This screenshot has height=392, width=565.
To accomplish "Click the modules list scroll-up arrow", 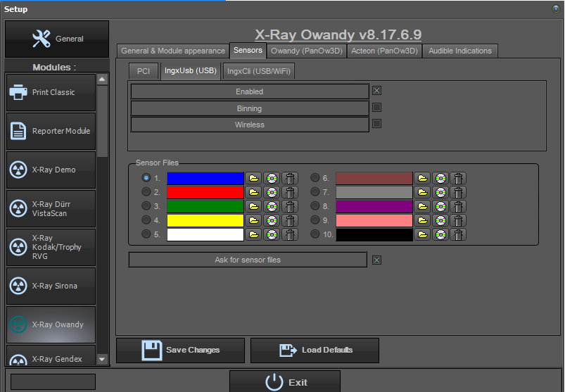I will 102,80.
